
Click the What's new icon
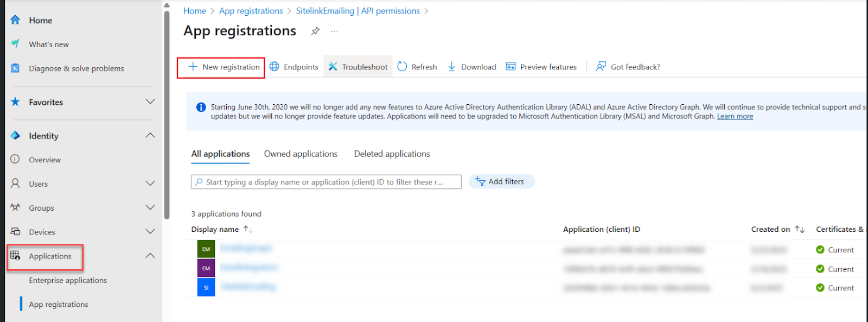point(15,44)
